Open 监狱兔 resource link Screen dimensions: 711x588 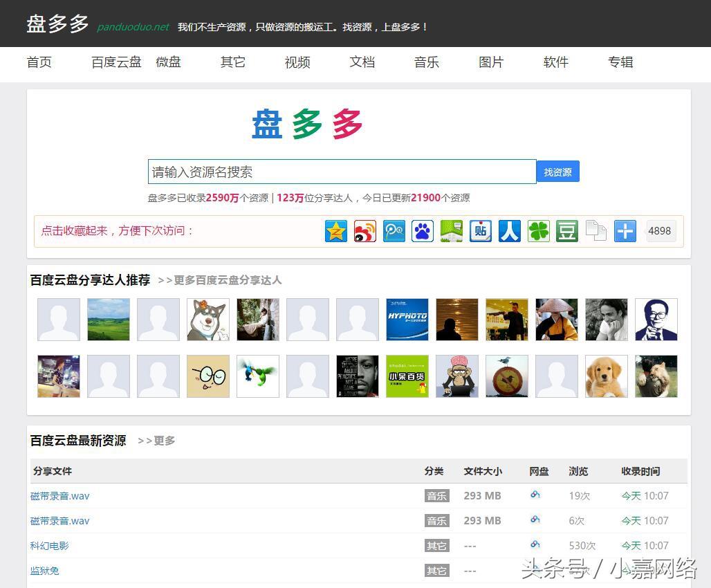44,571
